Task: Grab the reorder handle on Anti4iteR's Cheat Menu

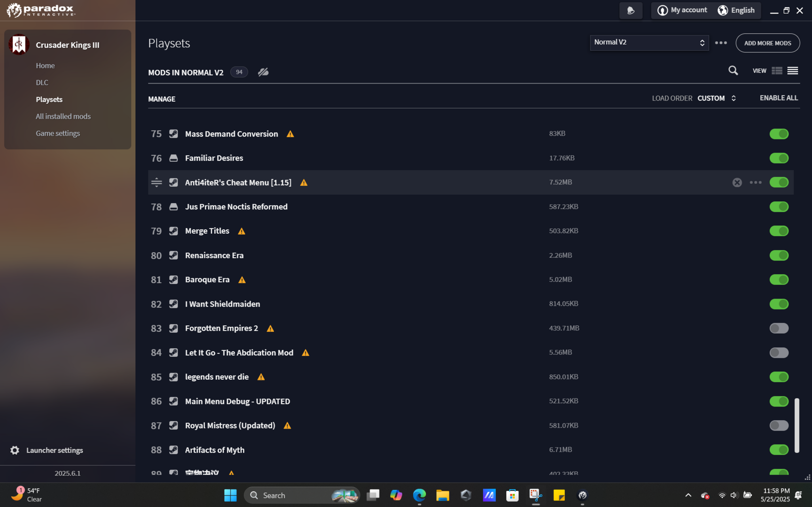Action: coord(156,183)
